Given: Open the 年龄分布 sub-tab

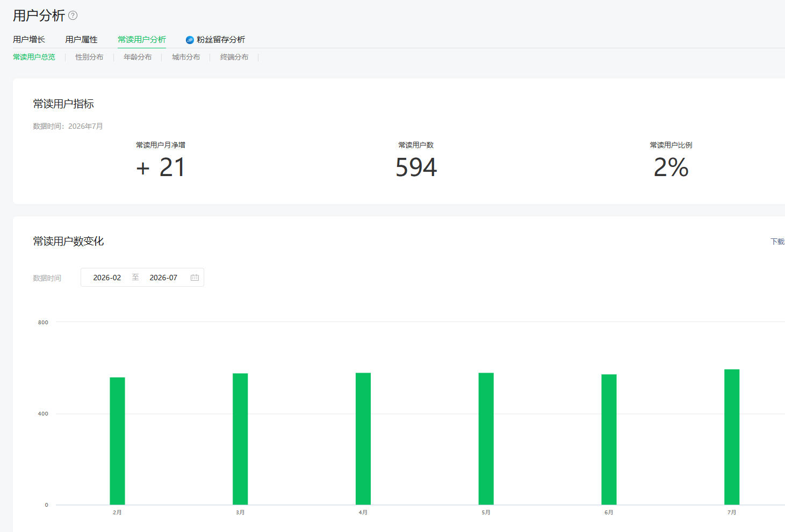Looking at the screenshot, I should click(x=138, y=57).
